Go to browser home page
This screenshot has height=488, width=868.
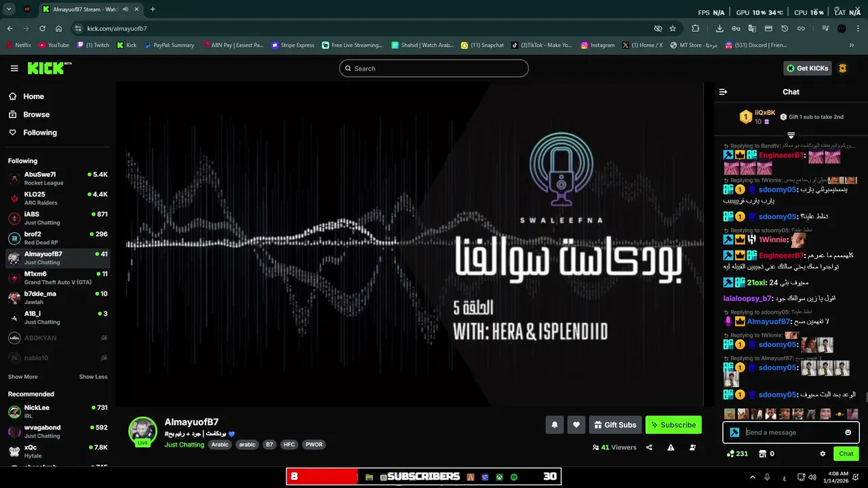(x=59, y=28)
